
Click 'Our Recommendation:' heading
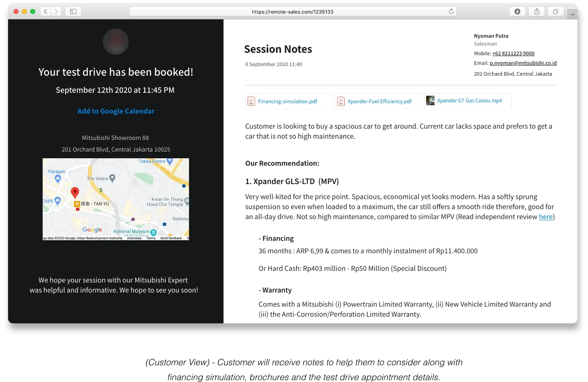point(282,163)
